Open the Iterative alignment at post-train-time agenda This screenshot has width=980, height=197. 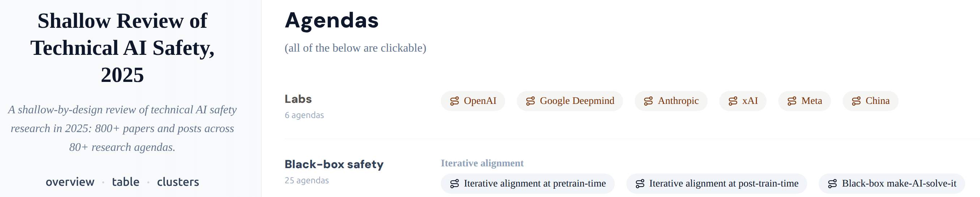[724, 184]
